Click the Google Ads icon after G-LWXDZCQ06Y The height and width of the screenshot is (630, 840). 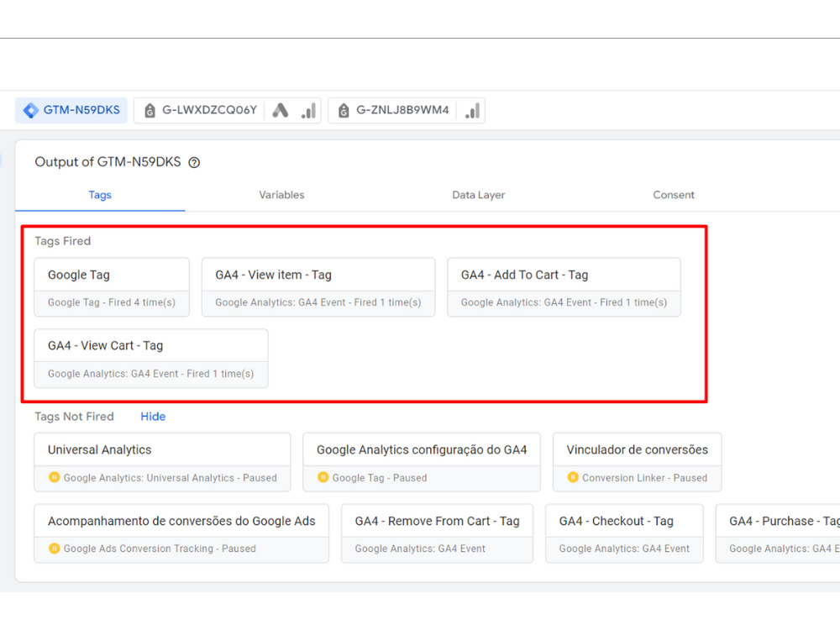pyautogui.click(x=281, y=110)
